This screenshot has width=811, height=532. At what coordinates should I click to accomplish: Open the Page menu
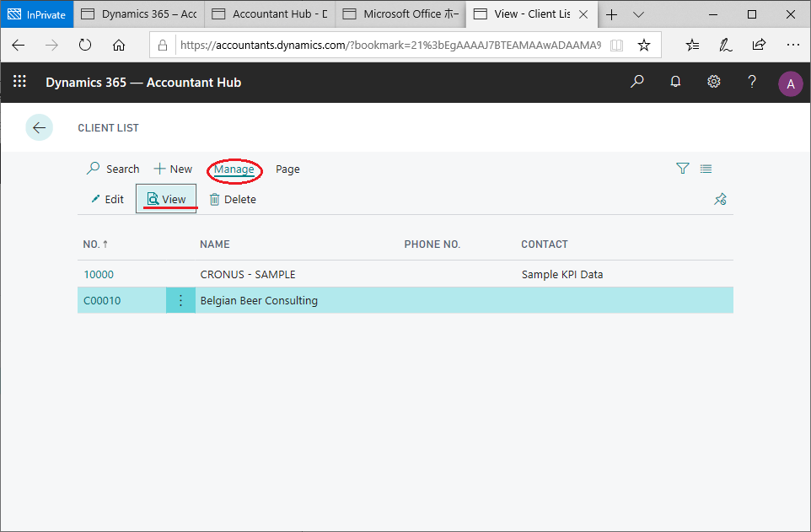287,169
